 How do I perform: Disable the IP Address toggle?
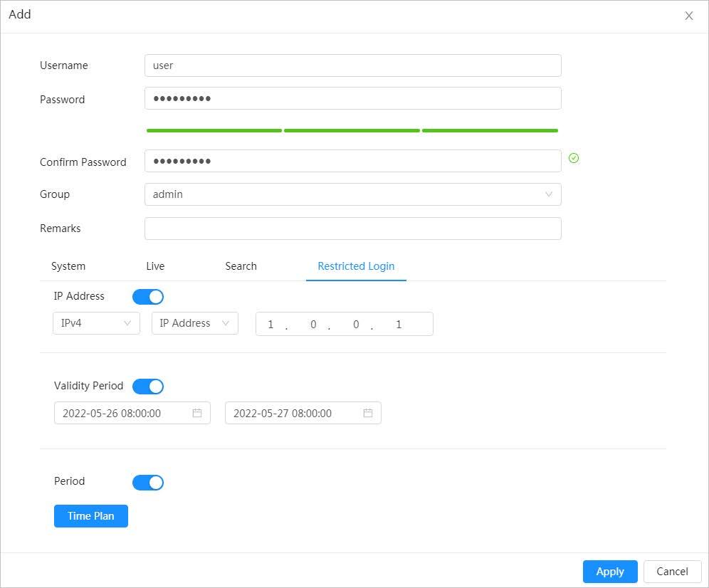pos(148,297)
